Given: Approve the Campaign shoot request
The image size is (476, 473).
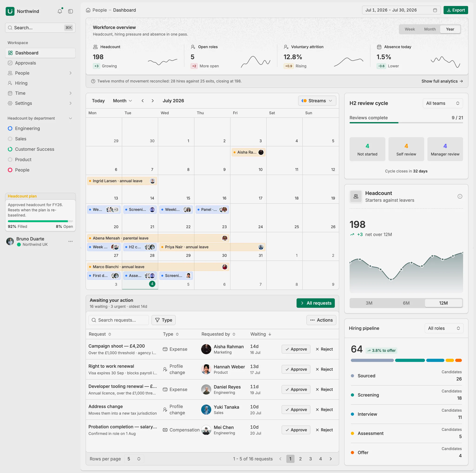Looking at the screenshot, I should [296, 349].
